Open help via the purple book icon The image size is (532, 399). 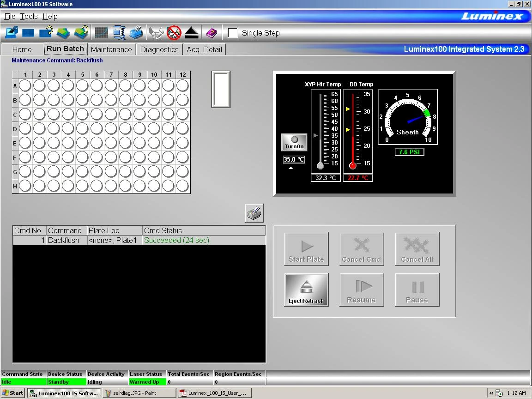coord(212,33)
